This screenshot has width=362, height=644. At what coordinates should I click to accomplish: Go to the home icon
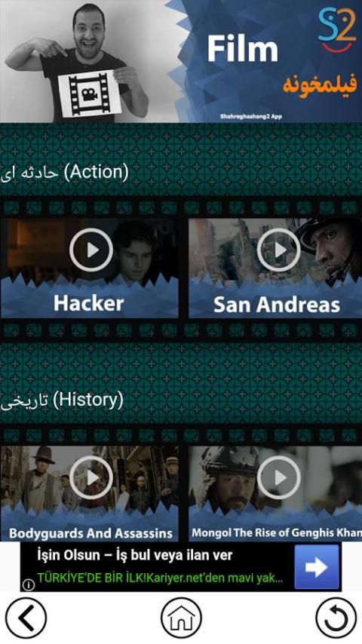pos(181,618)
